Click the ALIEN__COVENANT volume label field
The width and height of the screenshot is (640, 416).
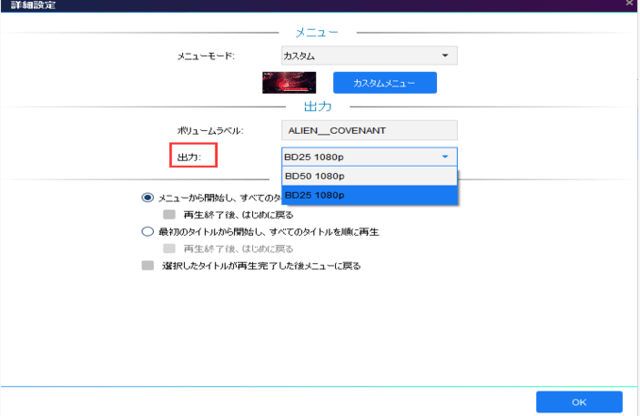pos(369,130)
